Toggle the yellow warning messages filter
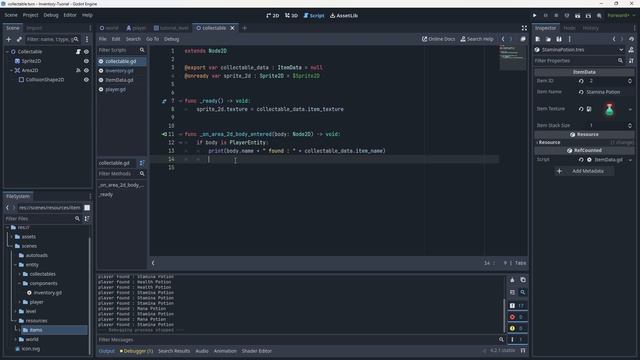This screenshot has width=640, height=360. (x=517, y=328)
